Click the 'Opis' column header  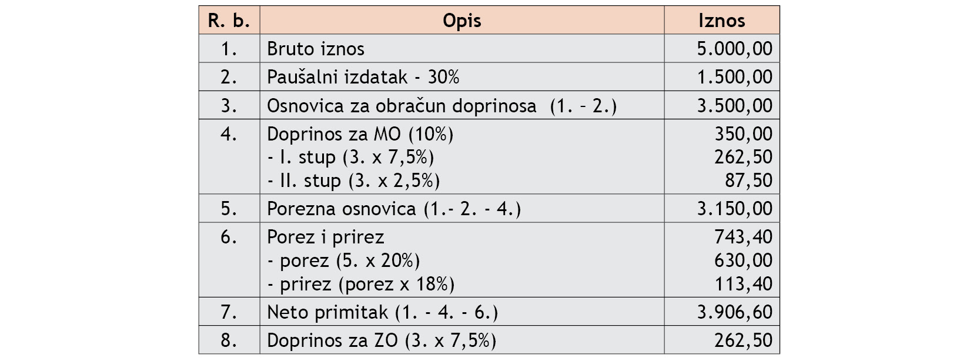[461, 21]
